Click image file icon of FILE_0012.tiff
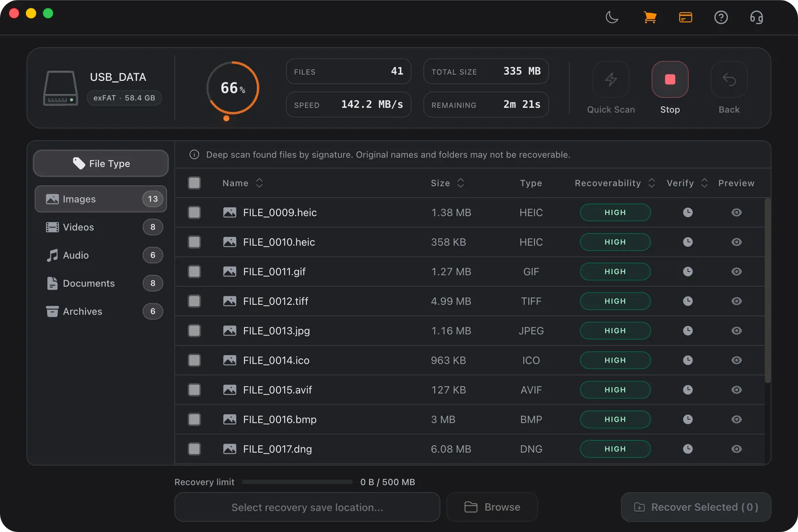The width and height of the screenshot is (798, 532). point(230,301)
